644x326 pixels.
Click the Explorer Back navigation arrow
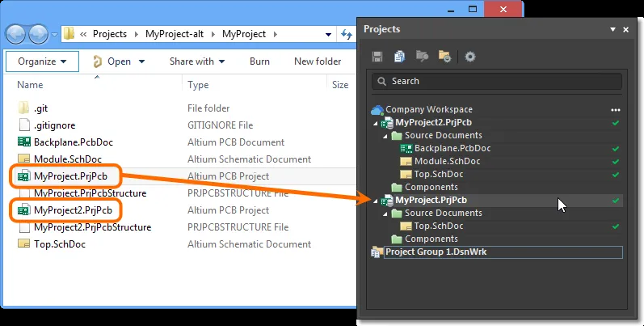tap(15, 34)
